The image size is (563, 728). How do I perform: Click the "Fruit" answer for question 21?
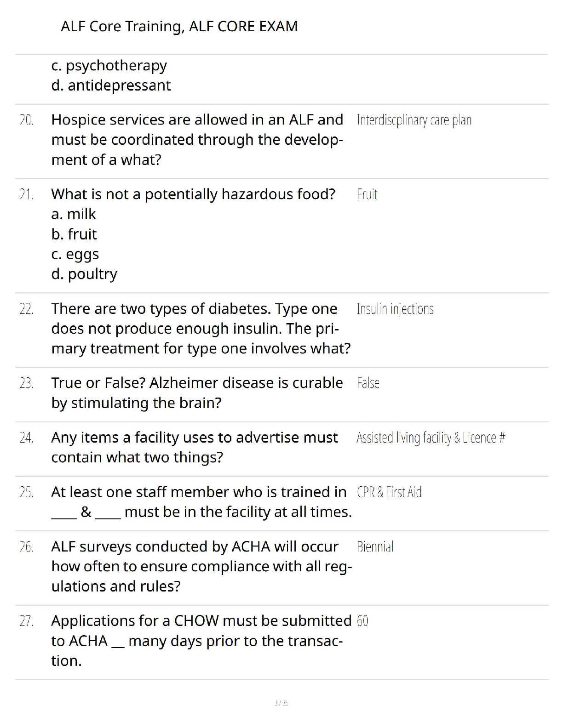[x=367, y=194]
